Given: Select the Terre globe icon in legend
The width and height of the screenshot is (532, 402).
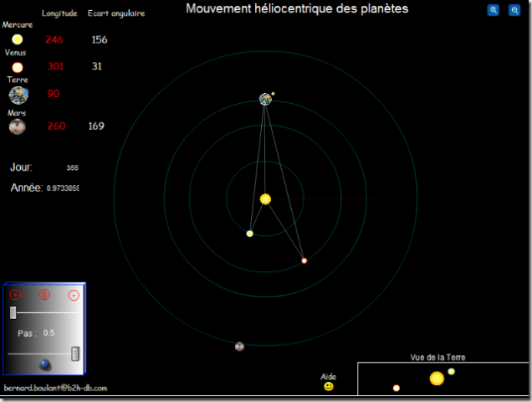Looking at the screenshot, I should coord(18,95).
